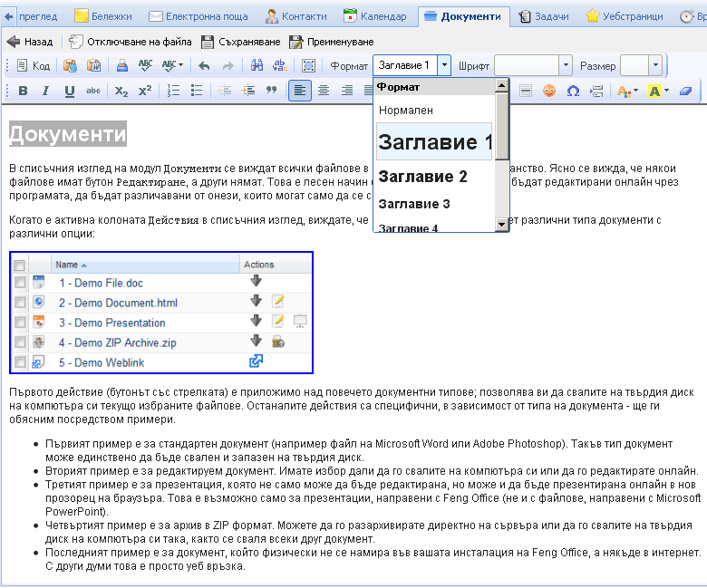707x588 pixels.
Task: Click the Blockquote quotation marks icon
Action: coord(270,91)
